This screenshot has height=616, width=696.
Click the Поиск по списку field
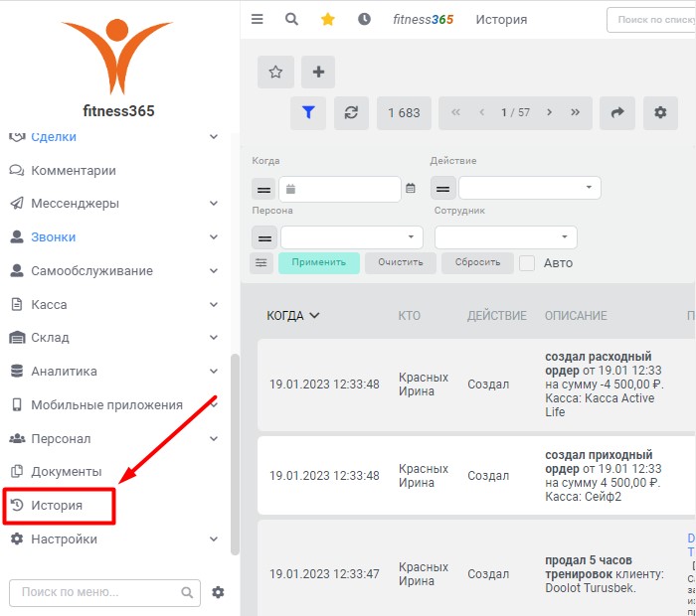[651, 20]
